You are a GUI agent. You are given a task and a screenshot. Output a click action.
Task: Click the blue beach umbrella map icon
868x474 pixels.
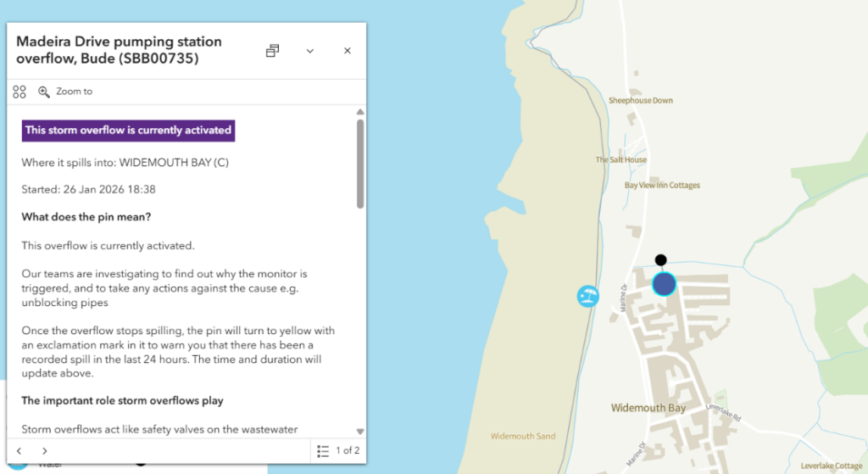(x=587, y=296)
